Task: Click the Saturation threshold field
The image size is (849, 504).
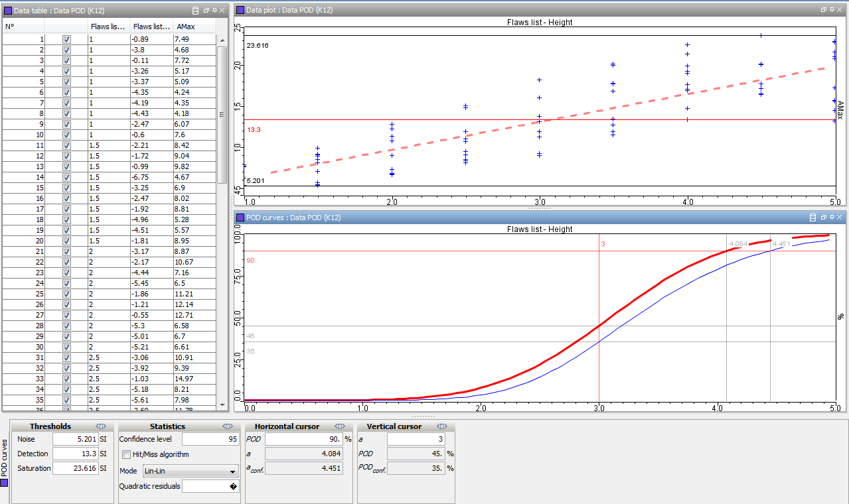Action: (x=76, y=468)
